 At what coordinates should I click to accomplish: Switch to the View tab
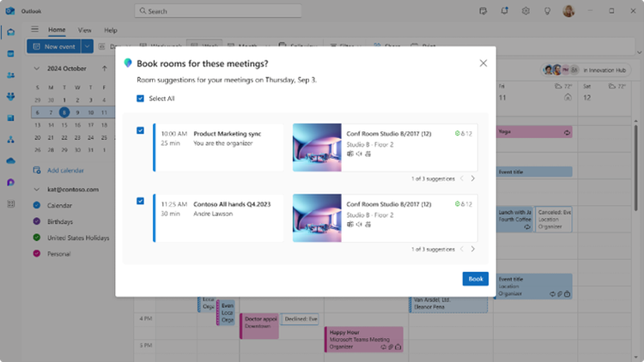coord(84,30)
